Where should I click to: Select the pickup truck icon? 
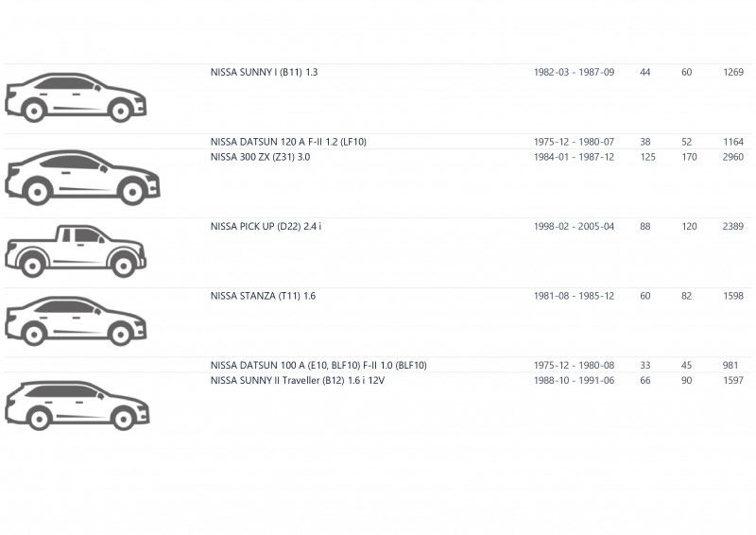point(75,250)
